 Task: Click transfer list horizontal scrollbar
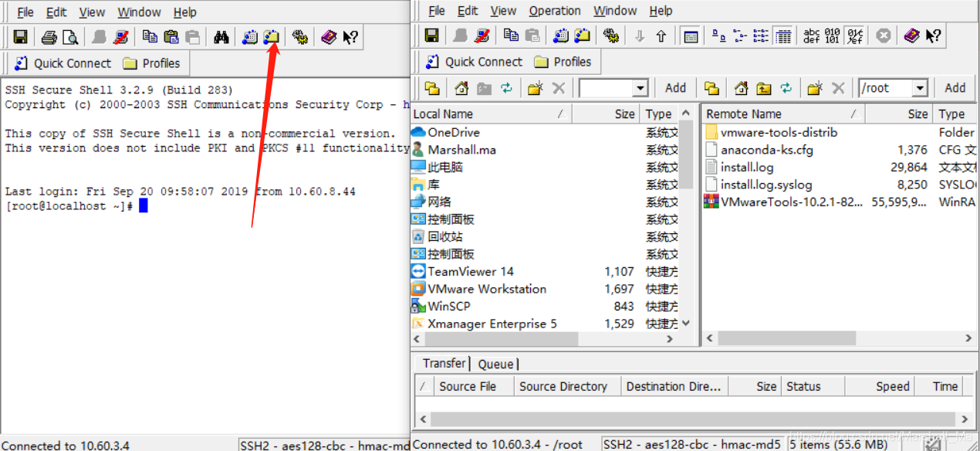[x=692, y=419]
